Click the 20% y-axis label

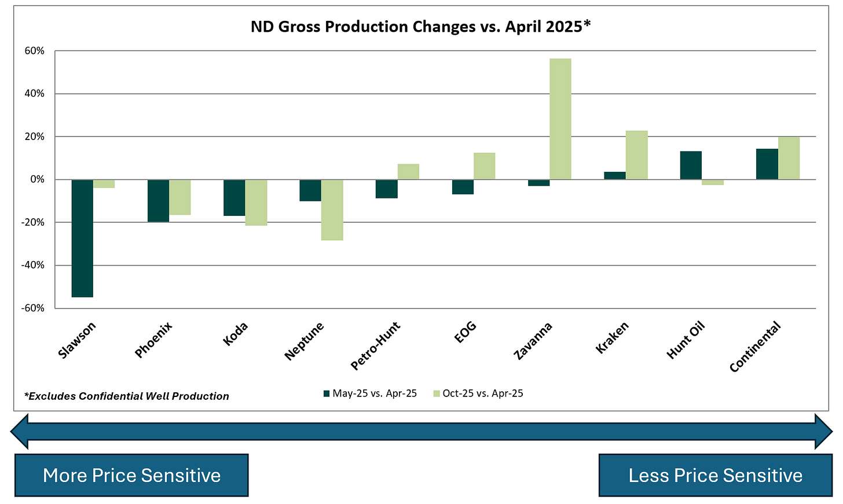coord(34,137)
